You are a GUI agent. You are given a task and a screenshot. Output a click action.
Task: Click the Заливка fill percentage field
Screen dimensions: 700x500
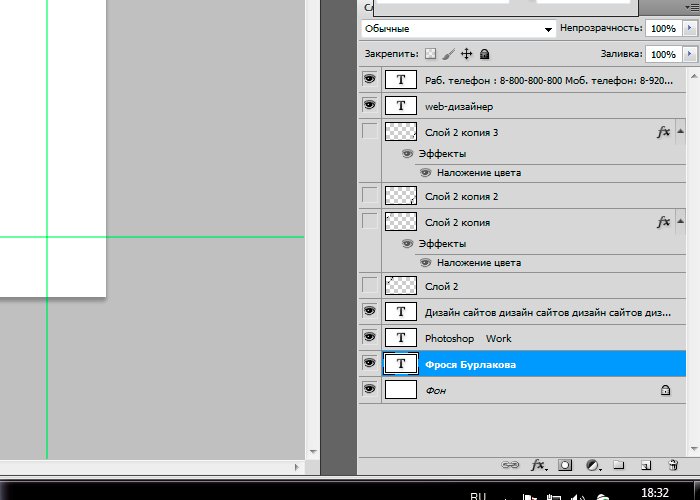(662, 54)
